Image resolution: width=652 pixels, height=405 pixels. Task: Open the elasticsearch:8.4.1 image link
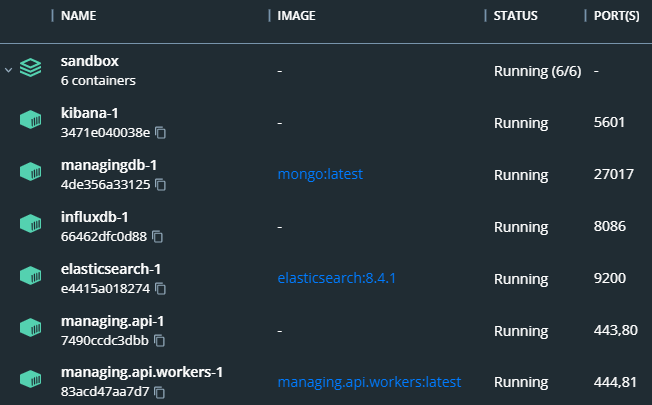click(x=337, y=278)
